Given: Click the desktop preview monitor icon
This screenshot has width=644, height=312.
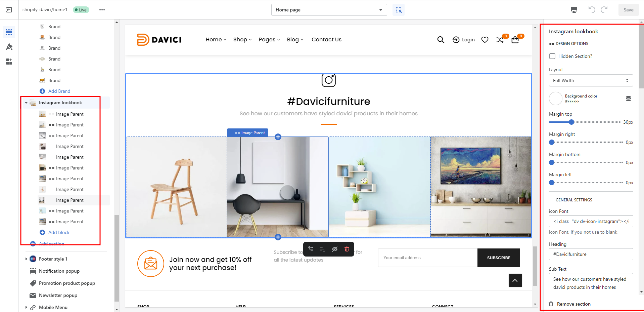Looking at the screenshot, I should pos(574,10).
